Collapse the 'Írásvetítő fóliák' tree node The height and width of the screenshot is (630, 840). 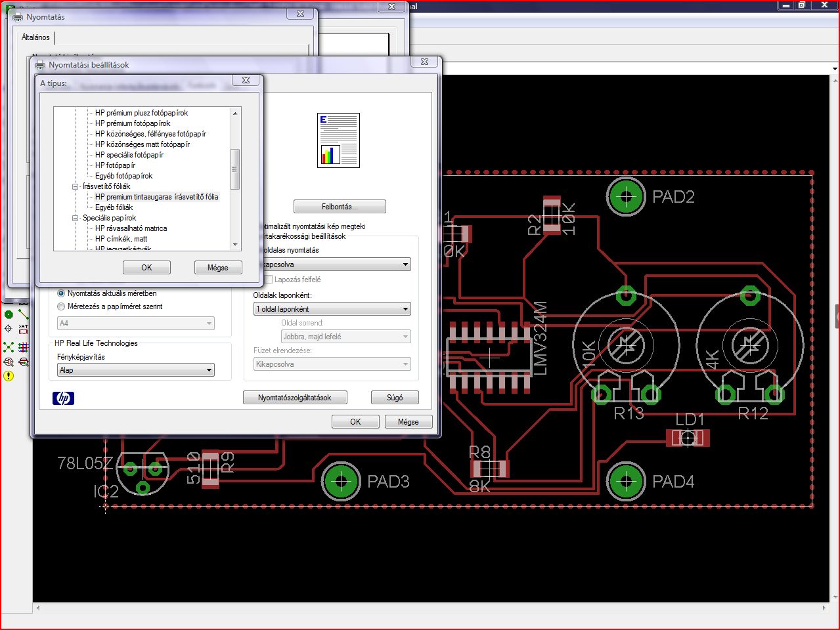pos(76,186)
